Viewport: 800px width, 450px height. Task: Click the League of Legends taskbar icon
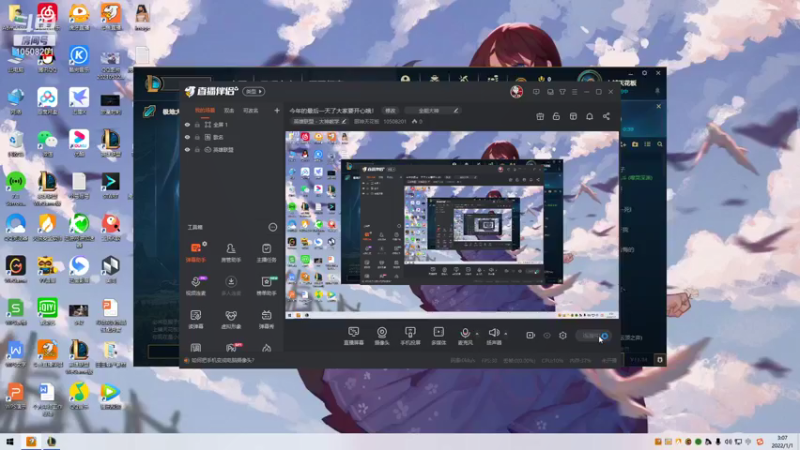[x=52, y=441]
